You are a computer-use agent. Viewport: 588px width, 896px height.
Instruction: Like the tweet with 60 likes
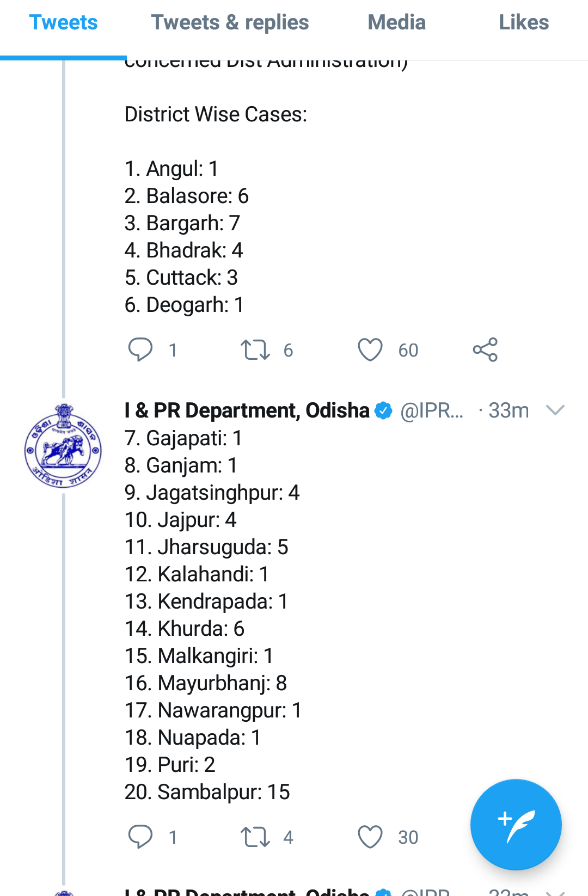(370, 349)
